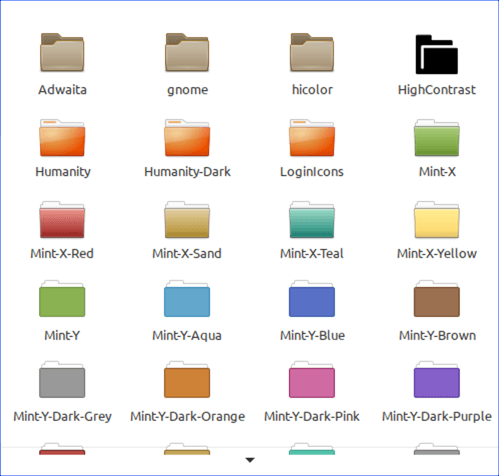
Task: Click the down arrow to show more themes
Action: pyautogui.click(x=250, y=460)
